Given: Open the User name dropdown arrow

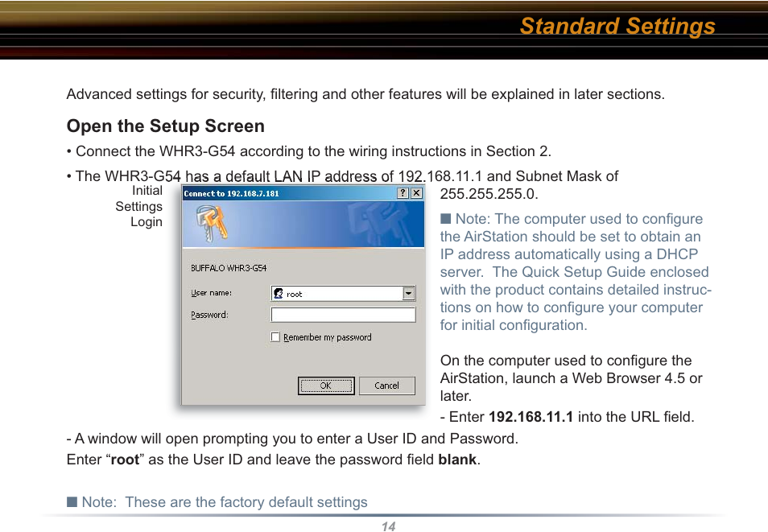Looking at the screenshot, I should pos(409,294).
